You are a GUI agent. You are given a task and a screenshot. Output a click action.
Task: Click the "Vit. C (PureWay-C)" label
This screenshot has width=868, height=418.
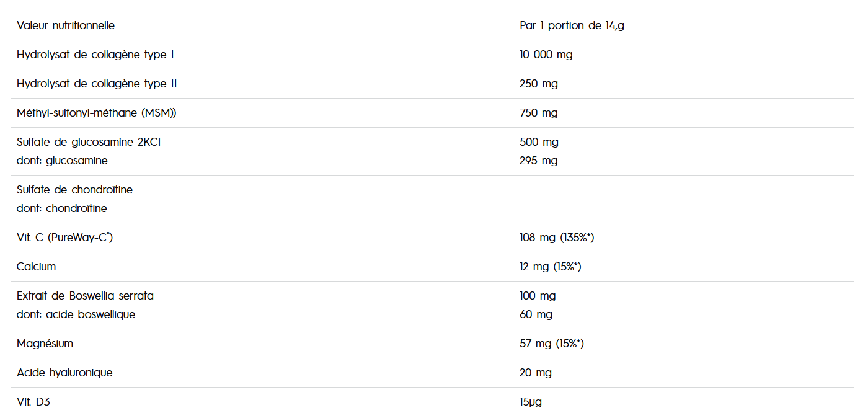(x=64, y=238)
